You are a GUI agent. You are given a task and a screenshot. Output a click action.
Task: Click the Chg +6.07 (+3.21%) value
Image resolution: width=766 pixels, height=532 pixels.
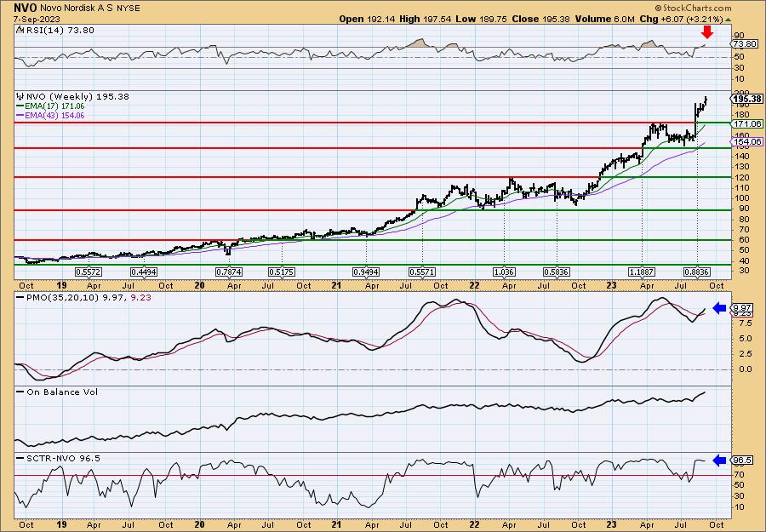coord(681,19)
